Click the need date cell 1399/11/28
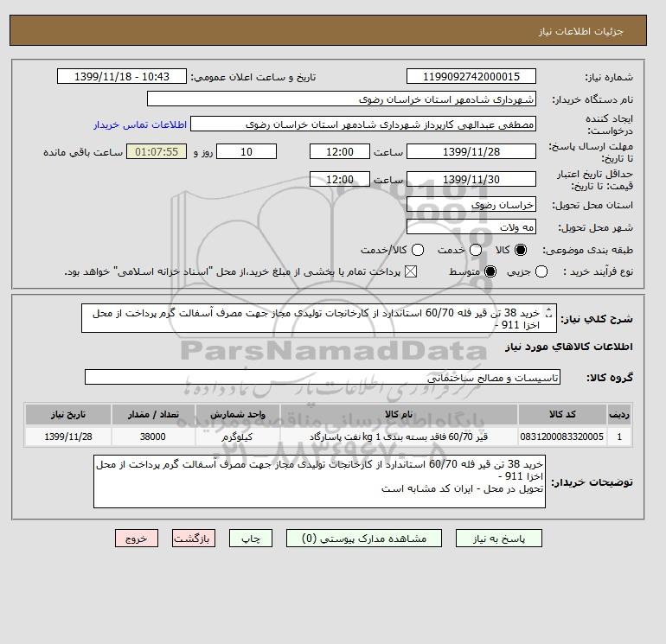666x644 pixels. pyautogui.click(x=68, y=437)
